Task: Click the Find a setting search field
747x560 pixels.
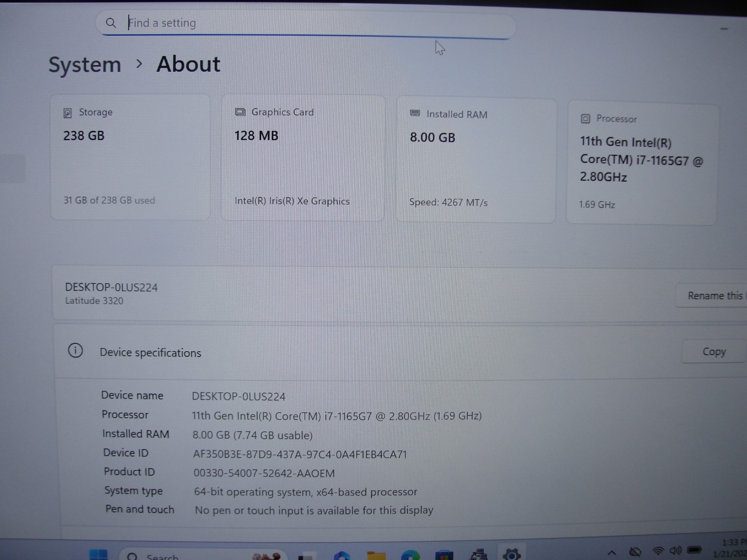Action: click(x=306, y=23)
